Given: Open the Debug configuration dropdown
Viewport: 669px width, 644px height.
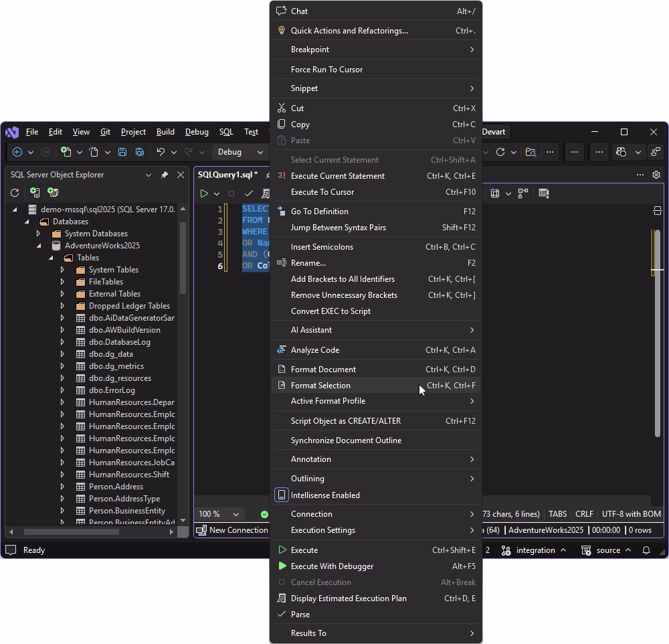Looking at the screenshot, I should point(240,152).
